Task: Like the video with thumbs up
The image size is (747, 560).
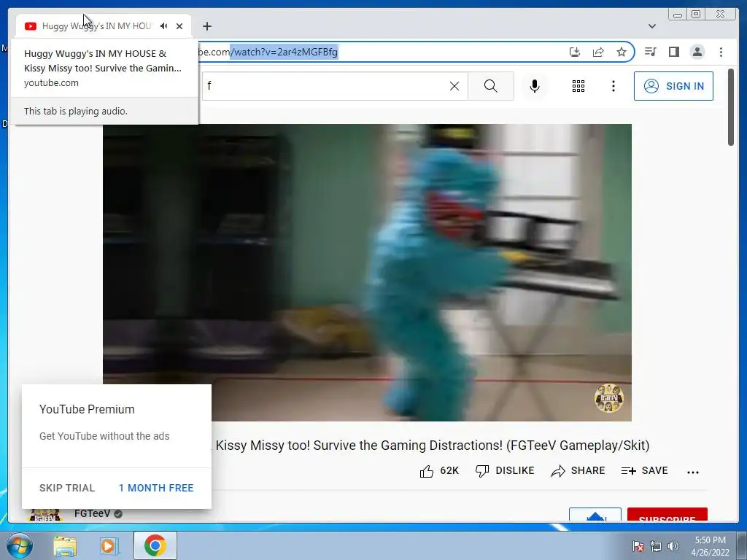Action: (438, 471)
